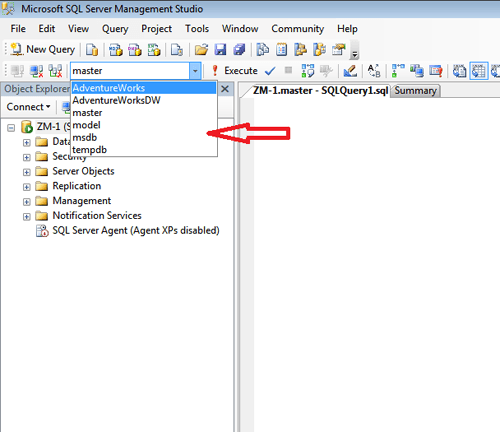Click the Open File folder icon
500x432 pixels.
[x=201, y=50]
